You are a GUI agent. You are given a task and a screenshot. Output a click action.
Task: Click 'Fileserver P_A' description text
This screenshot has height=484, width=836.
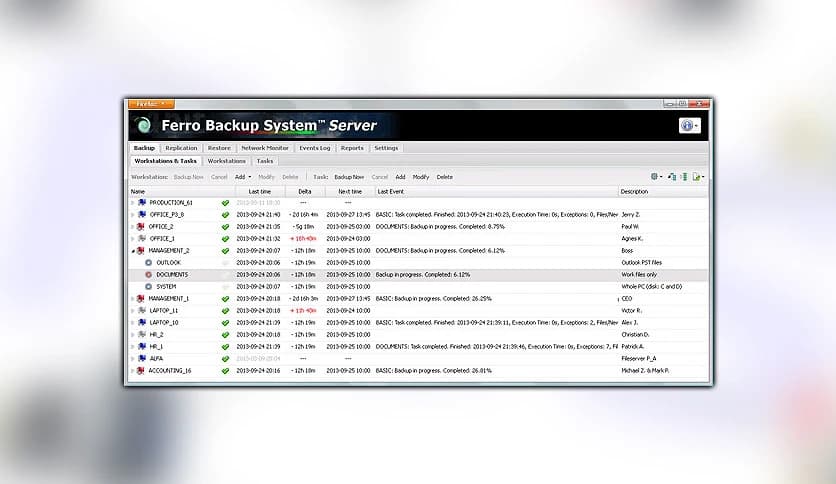pyautogui.click(x=639, y=359)
